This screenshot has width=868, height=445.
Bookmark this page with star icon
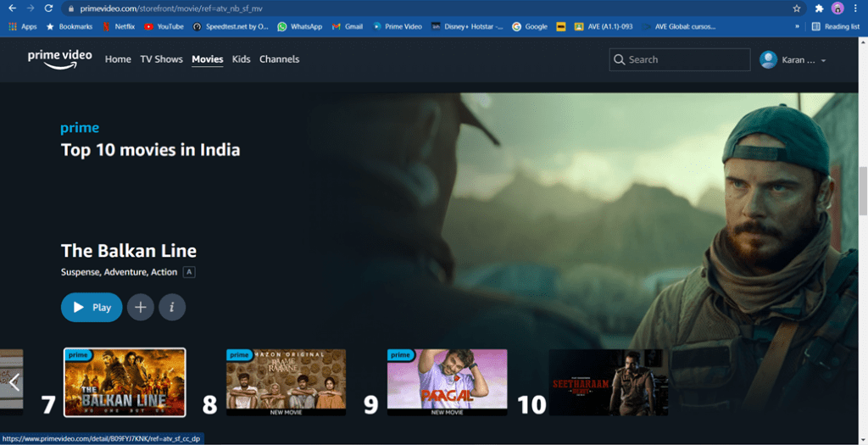tap(797, 8)
